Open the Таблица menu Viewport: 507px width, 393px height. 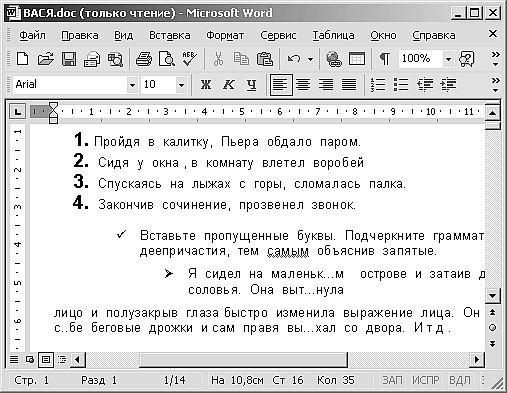click(x=333, y=35)
